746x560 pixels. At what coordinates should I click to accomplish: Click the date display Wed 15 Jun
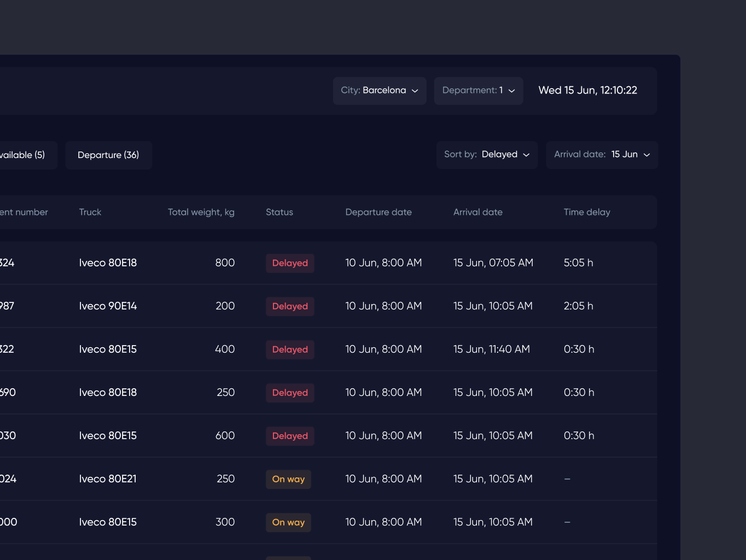coord(587,90)
